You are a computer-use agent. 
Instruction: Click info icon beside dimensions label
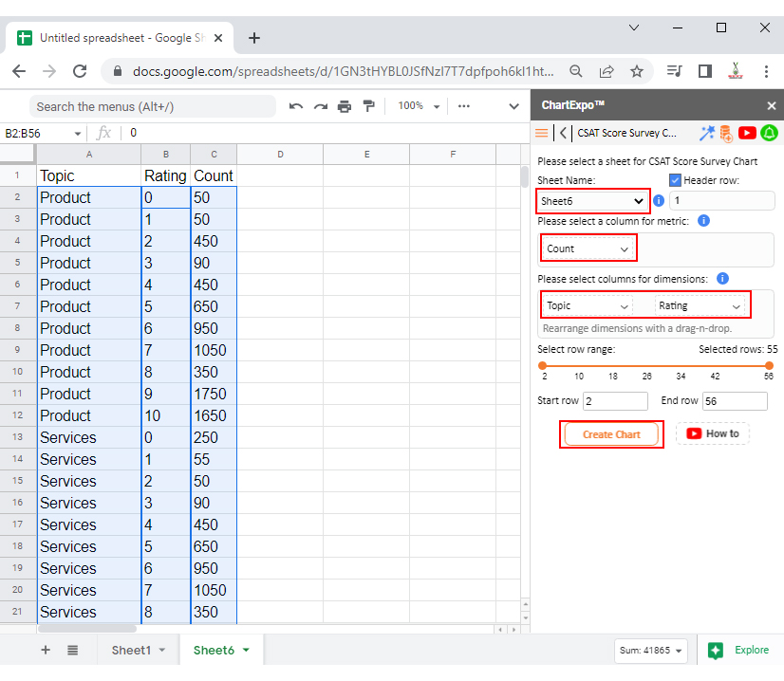pyautogui.click(x=722, y=278)
